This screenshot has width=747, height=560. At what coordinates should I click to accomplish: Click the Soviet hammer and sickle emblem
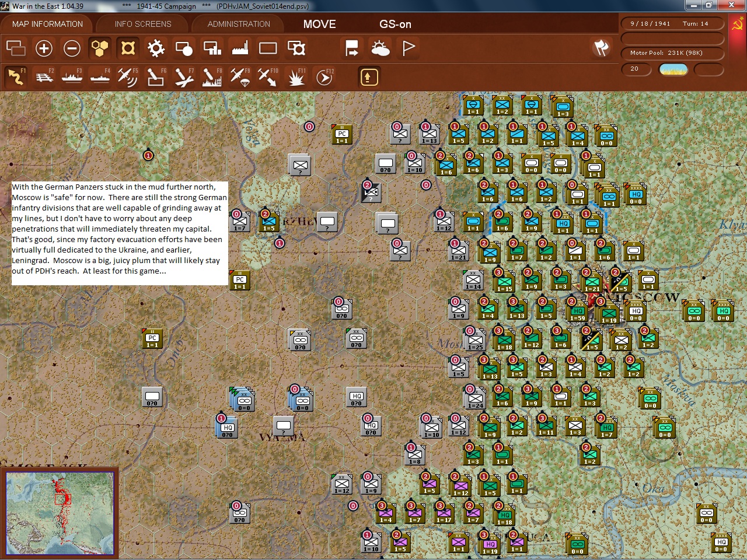coord(738,24)
